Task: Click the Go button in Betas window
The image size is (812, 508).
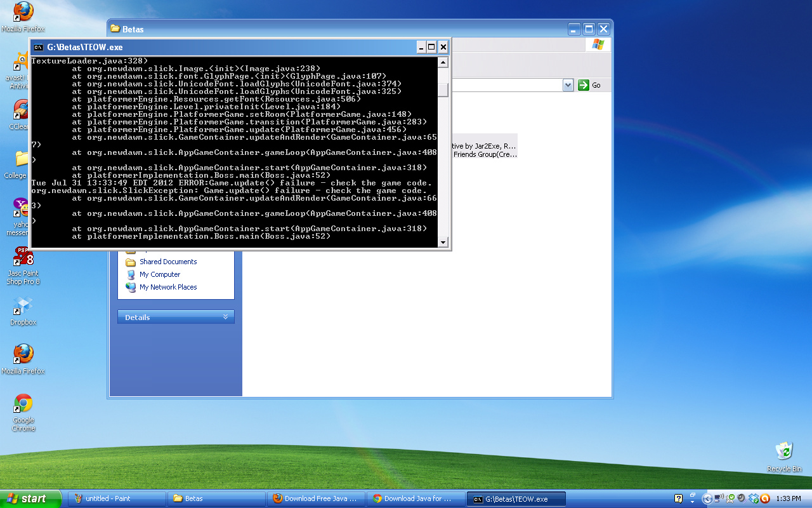Action: point(589,85)
